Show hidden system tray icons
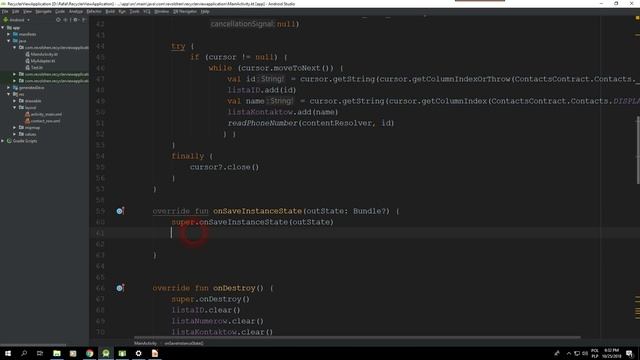The image size is (640, 360). [x=569, y=353]
